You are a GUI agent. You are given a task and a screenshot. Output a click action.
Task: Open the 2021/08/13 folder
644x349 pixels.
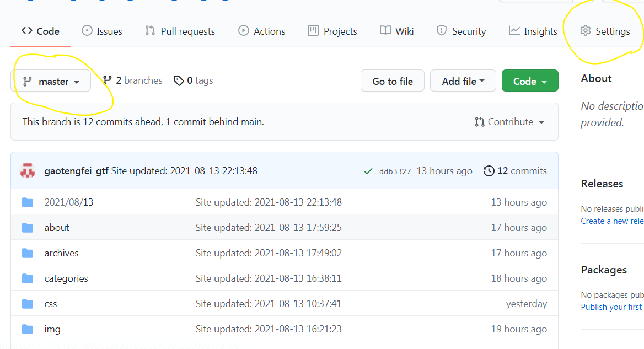69,202
